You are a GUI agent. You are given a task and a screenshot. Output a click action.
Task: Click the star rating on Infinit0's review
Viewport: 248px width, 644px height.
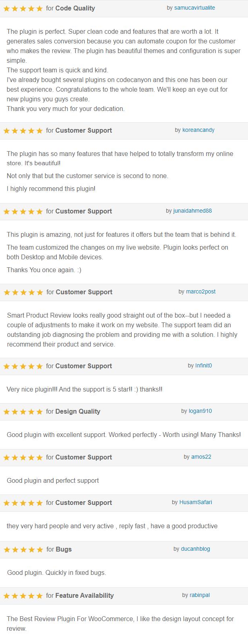[23, 366]
